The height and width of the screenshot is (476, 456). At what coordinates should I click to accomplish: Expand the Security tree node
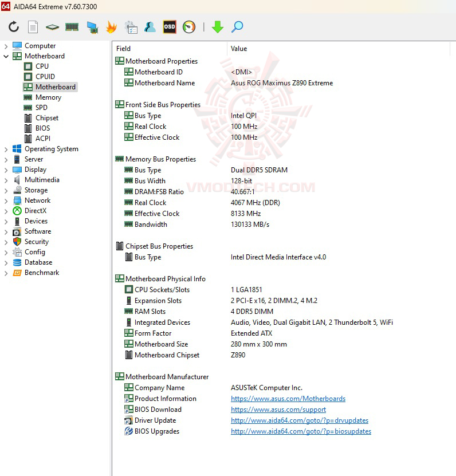[6, 242]
